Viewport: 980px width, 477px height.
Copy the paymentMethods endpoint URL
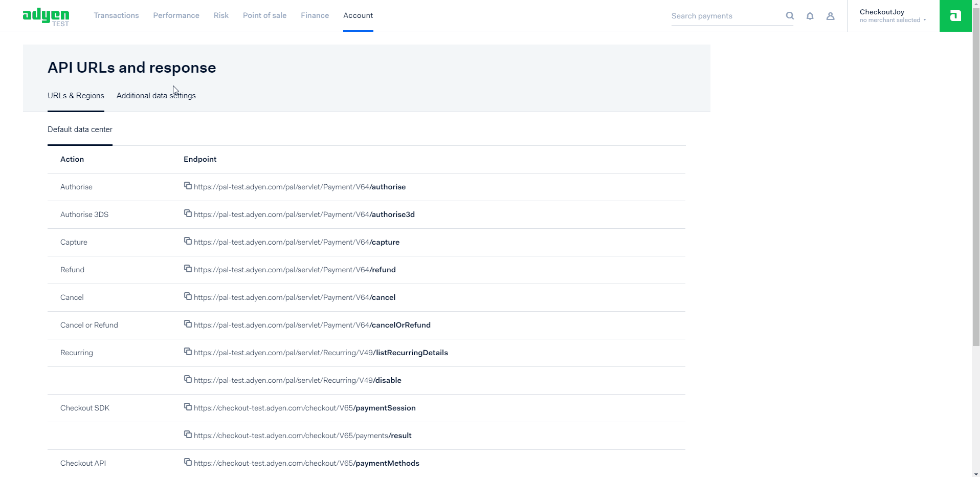click(188, 462)
